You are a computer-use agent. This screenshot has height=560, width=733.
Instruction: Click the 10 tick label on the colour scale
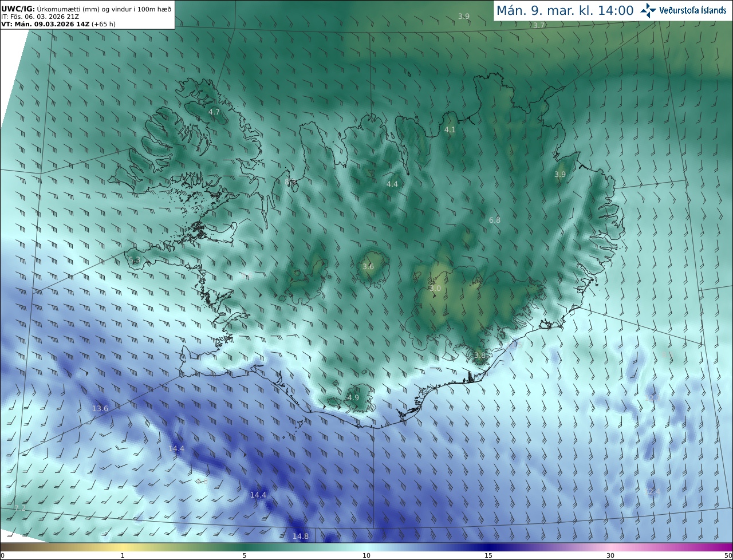(366, 555)
